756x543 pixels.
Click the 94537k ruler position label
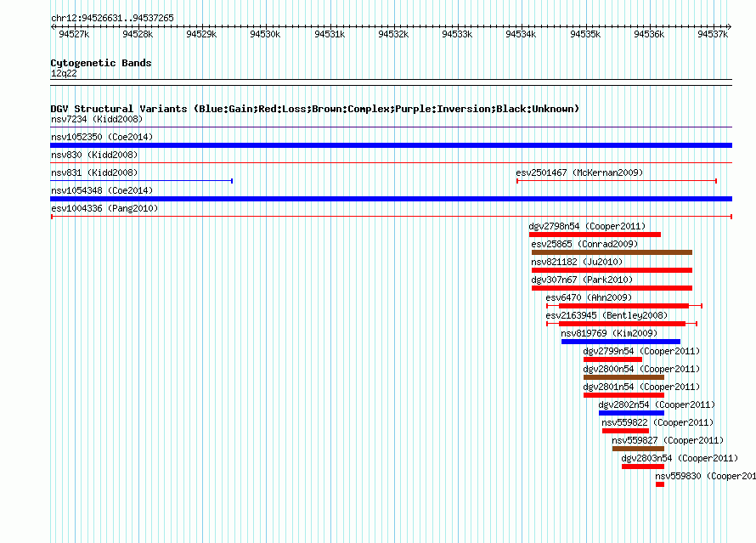713,34
